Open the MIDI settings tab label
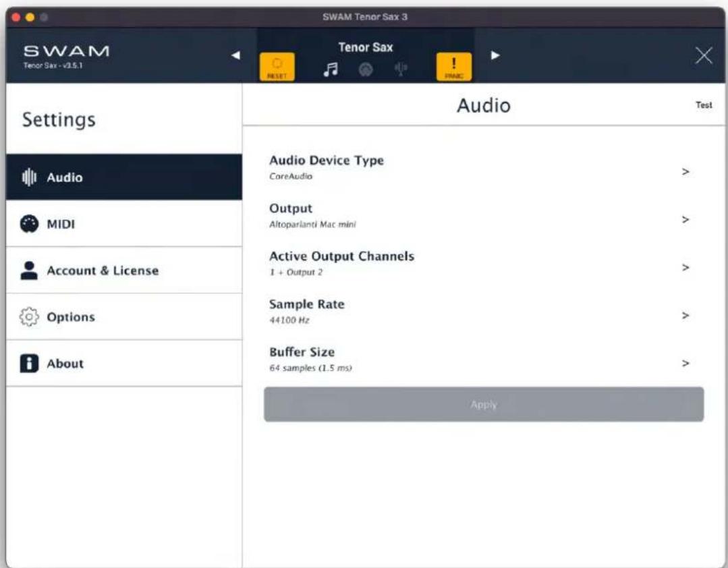 coord(61,224)
